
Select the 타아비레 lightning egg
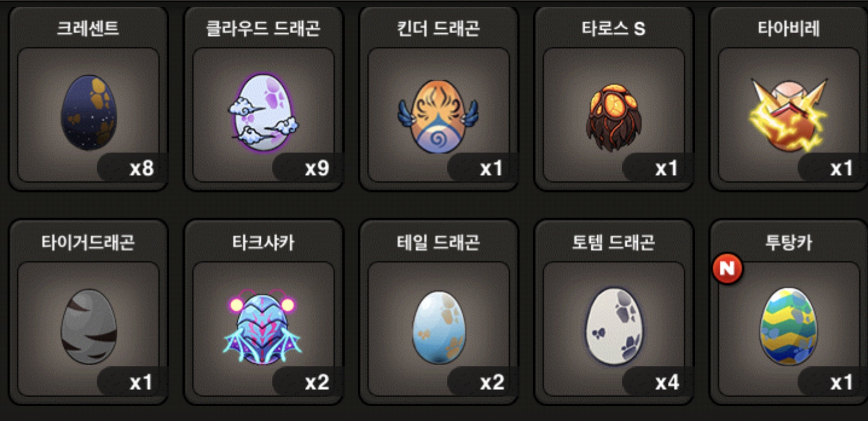[x=789, y=115]
